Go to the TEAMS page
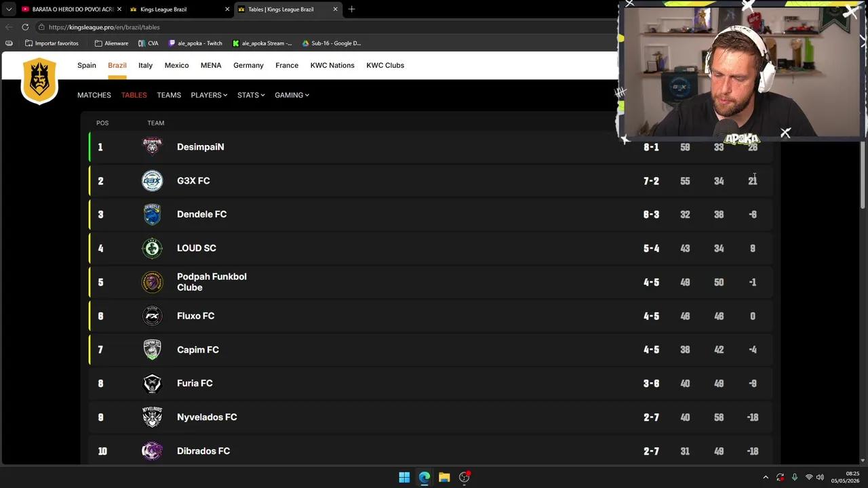This screenshot has height=488, width=868. pyautogui.click(x=169, y=95)
